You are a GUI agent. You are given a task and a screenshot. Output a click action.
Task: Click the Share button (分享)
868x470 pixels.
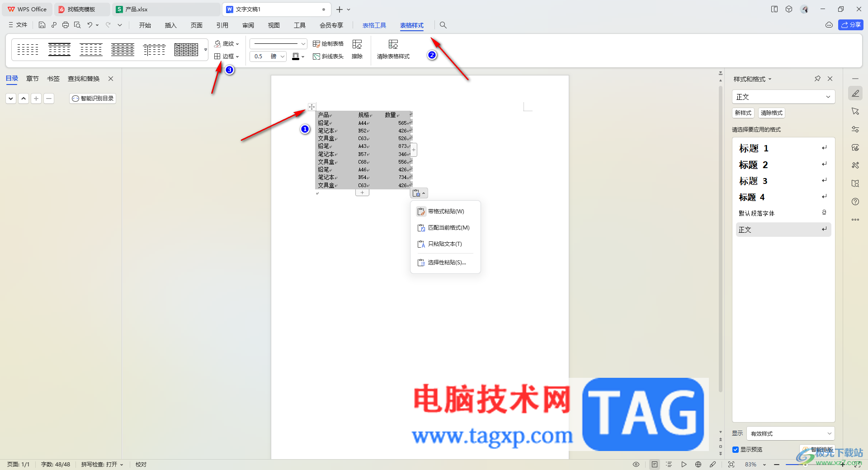851,25
